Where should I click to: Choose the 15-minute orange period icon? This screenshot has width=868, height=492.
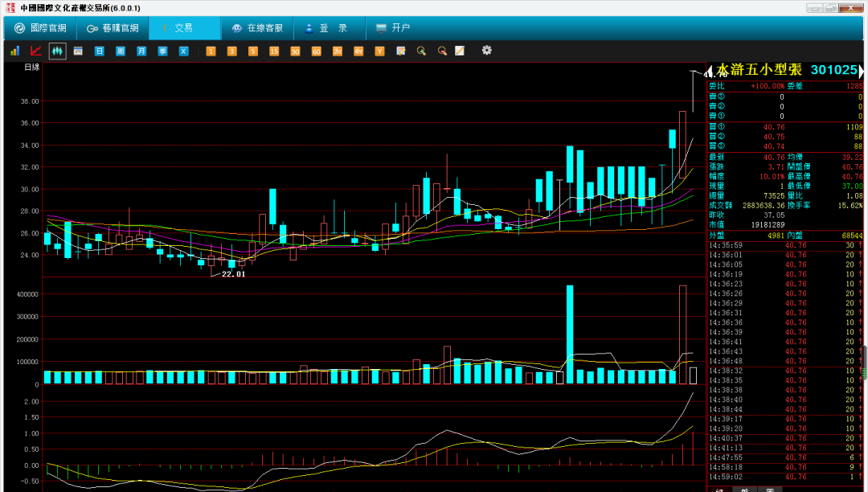274,51
